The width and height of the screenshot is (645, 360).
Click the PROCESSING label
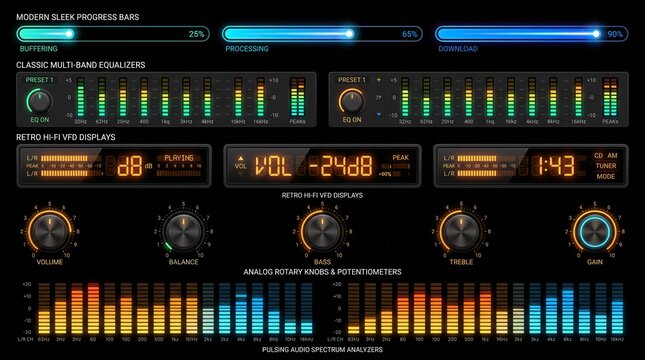pos(247,49)
